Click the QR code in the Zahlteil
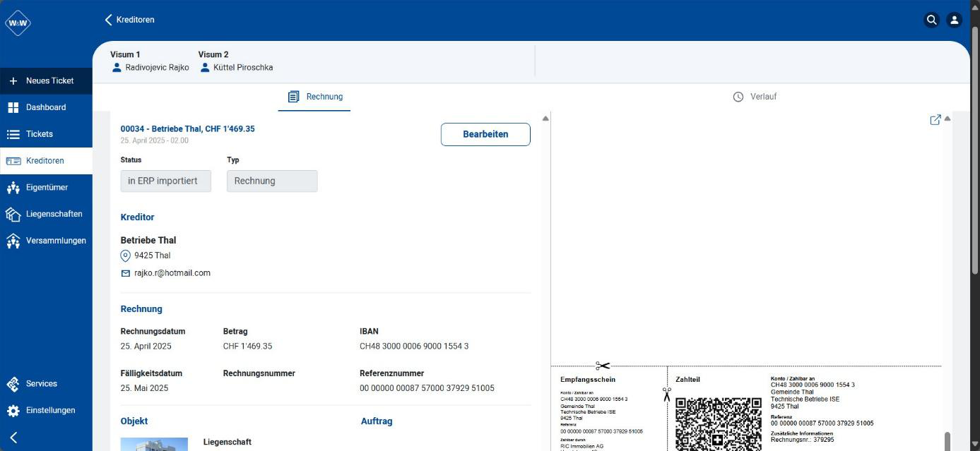This screenshot has width=980, height=451. [718, 424]
